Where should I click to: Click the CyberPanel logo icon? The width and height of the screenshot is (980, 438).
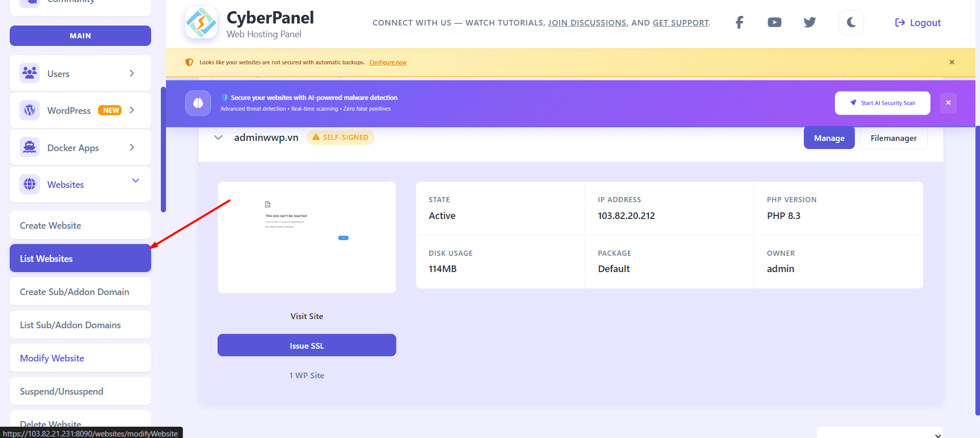click(201, 23)
